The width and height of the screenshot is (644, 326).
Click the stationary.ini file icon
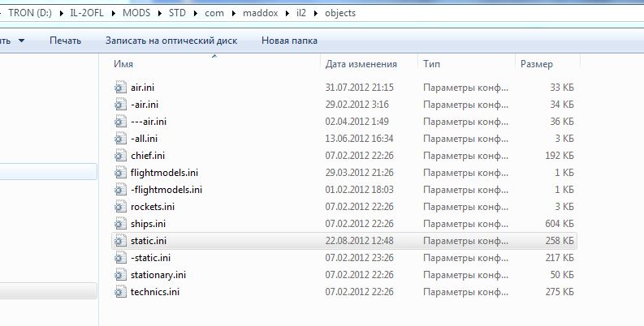pos(120,275)
